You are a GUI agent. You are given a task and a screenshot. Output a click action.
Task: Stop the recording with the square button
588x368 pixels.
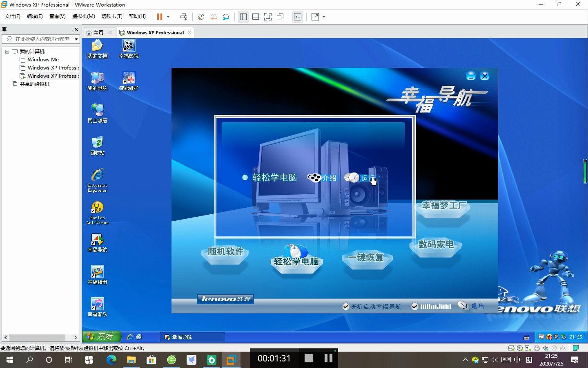point(309,358)
